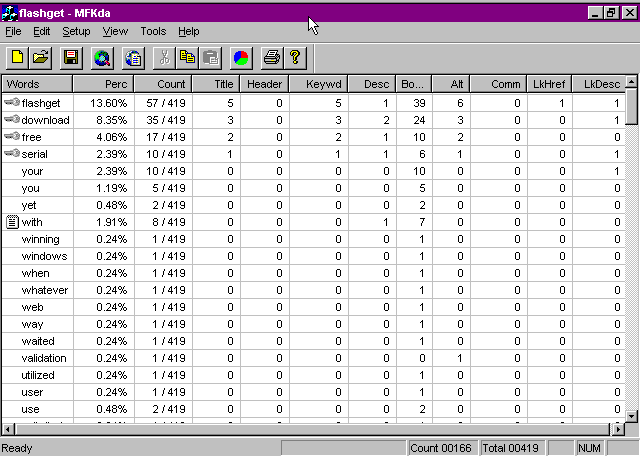Click the Help question mark icon
This screenshot has height=456, width=640.
tap(295, 58)
